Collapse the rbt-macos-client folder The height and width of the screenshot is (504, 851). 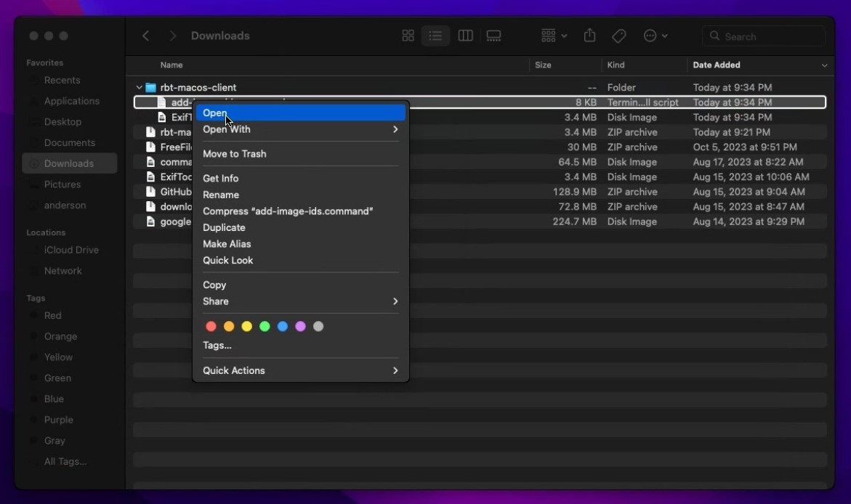click(139, 88)
